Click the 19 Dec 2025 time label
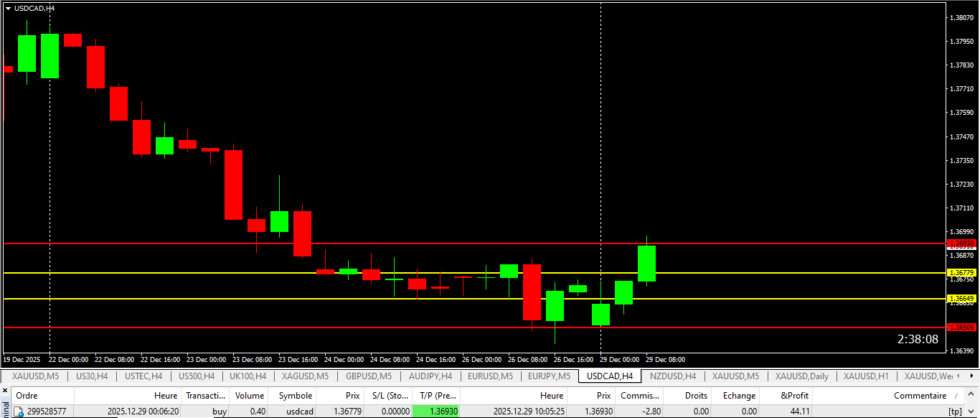The height and width of the screenshot is (418, 980). click(22, 359)
